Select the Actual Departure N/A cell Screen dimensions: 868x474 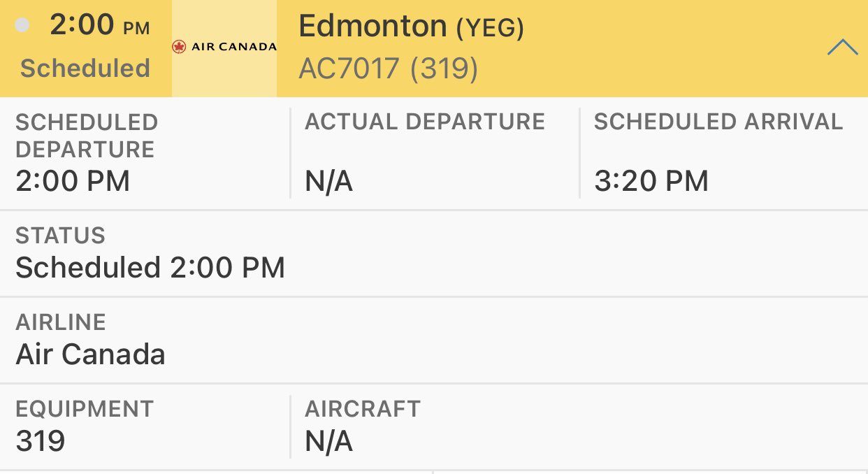(x=435, y=153)
